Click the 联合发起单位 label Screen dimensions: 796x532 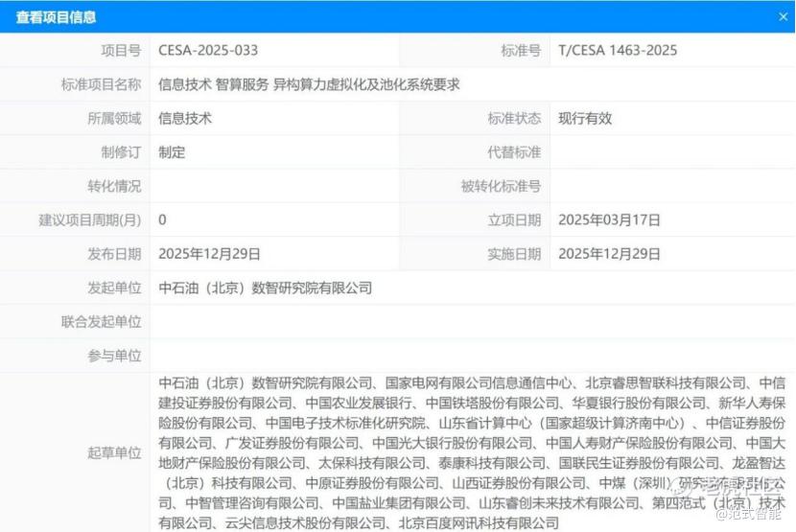(x=101, y=322)
